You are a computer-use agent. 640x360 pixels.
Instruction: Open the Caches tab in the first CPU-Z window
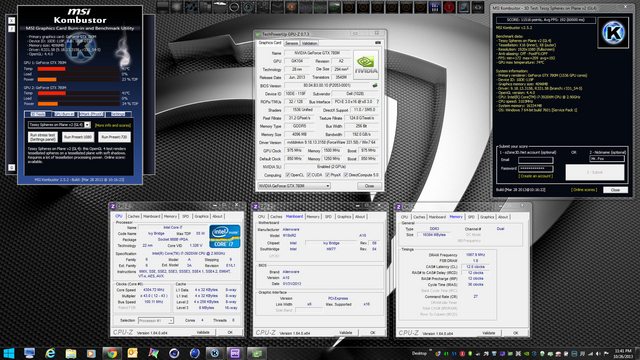133,216
